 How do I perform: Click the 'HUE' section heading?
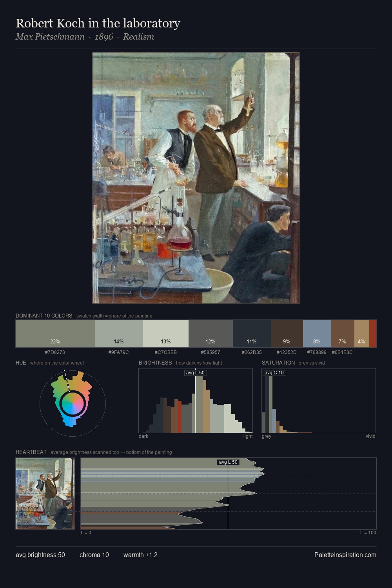point(21,363)
